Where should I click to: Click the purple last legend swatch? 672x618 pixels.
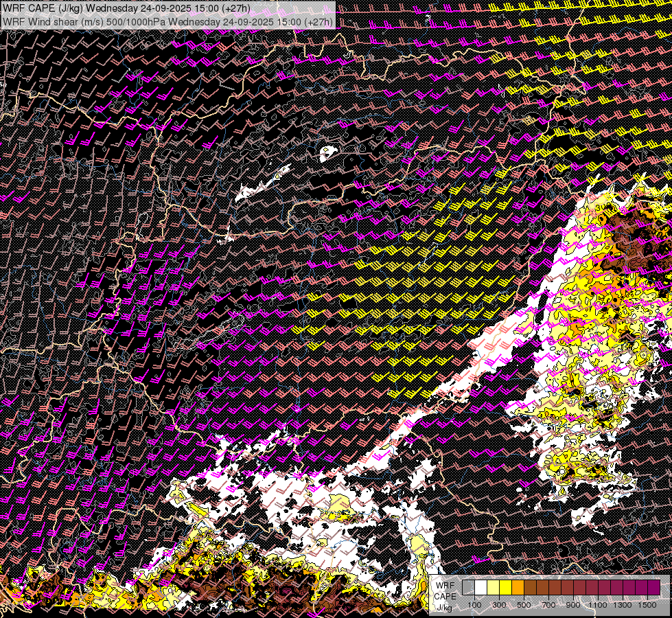coord(654,587)
